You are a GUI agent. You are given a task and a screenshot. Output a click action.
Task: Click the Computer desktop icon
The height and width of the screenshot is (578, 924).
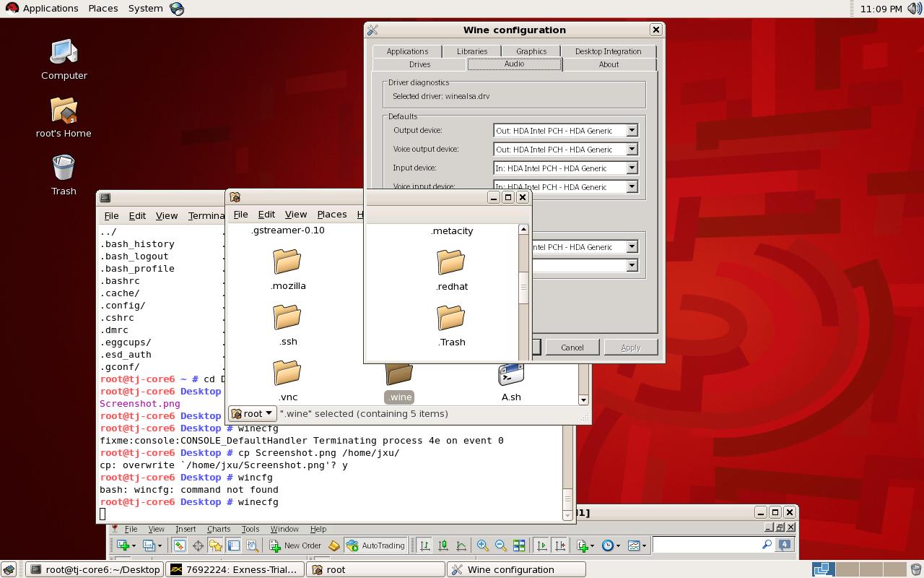64,53
